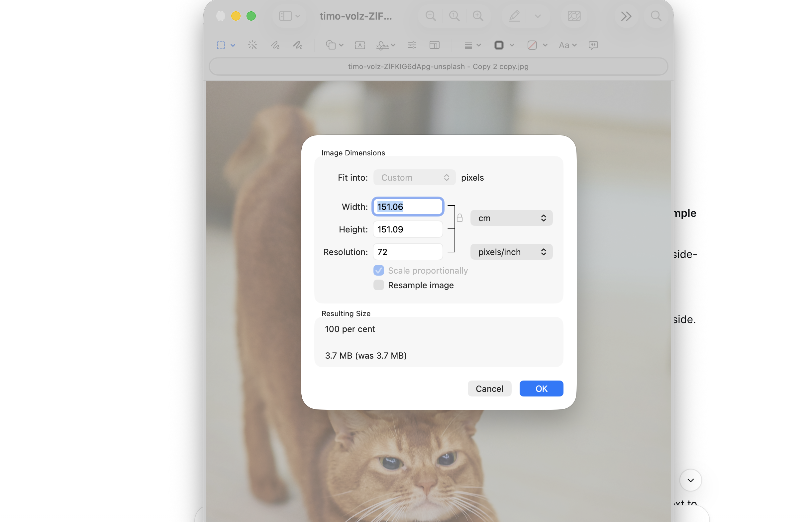812x522 pixels.
Task: Open the Fit into Custom dropdown
Action: (x=414, y=178)
